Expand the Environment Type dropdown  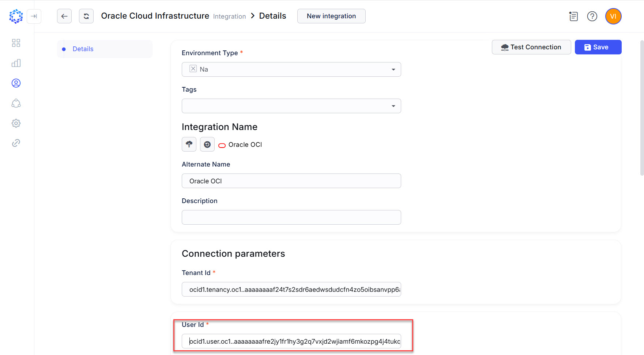coord(393,69)
